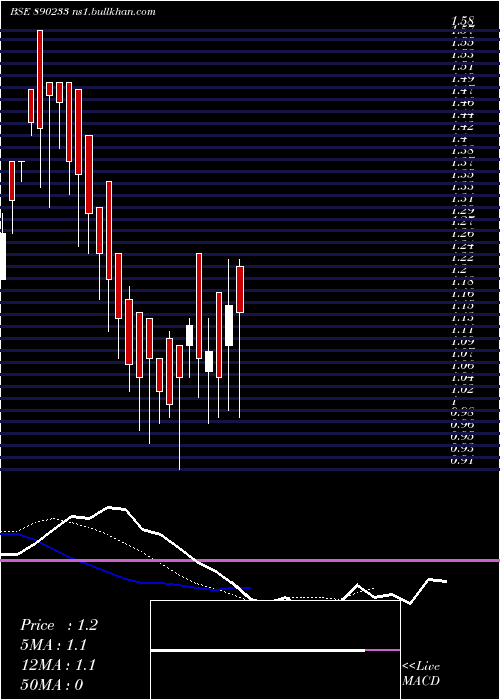
Task: Click the 1.18 price axis label
Action: click(463, 282)
